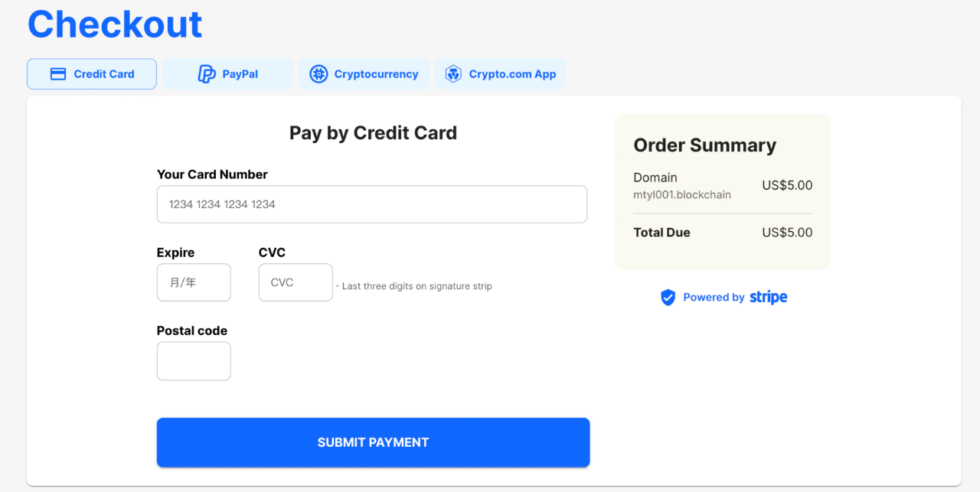The height and width of the screenshot is (492, 980).
Task: Switch to the PayPal payment tab
Action: click(228, 74)
